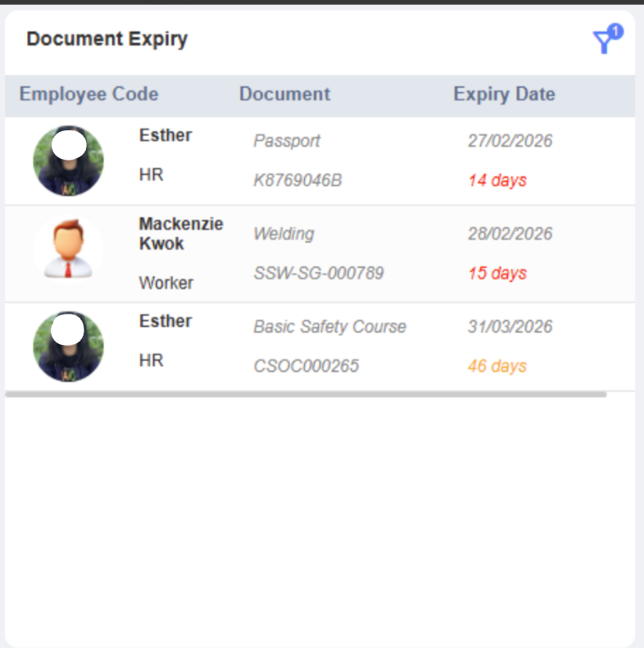Click the red 14 days warning
The width and height of the screenshot is (644, 648).
497,180
